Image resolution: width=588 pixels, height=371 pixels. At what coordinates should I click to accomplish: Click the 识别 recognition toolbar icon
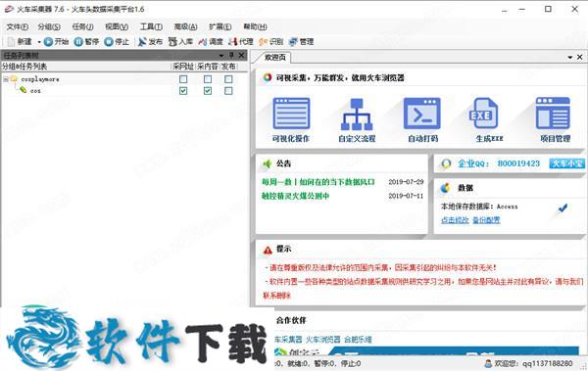263,41
